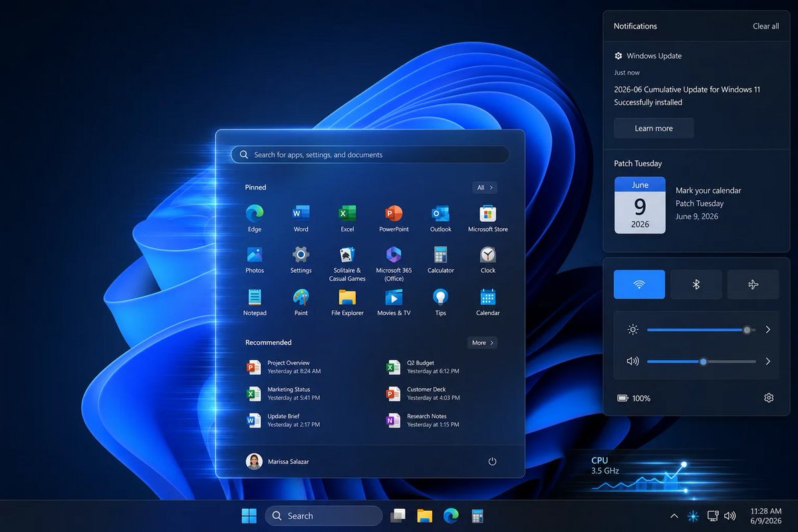Viewport: 798px width, 532px height.
Task: Click the volume icon in system tray
Action: tap(730, 515)
